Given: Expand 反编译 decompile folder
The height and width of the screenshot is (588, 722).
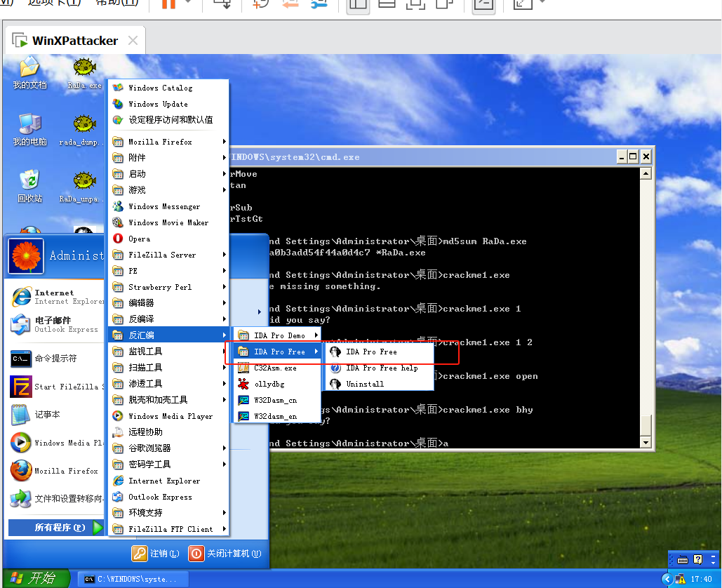Looking at the screenshot, I should (x=168, y=319).
